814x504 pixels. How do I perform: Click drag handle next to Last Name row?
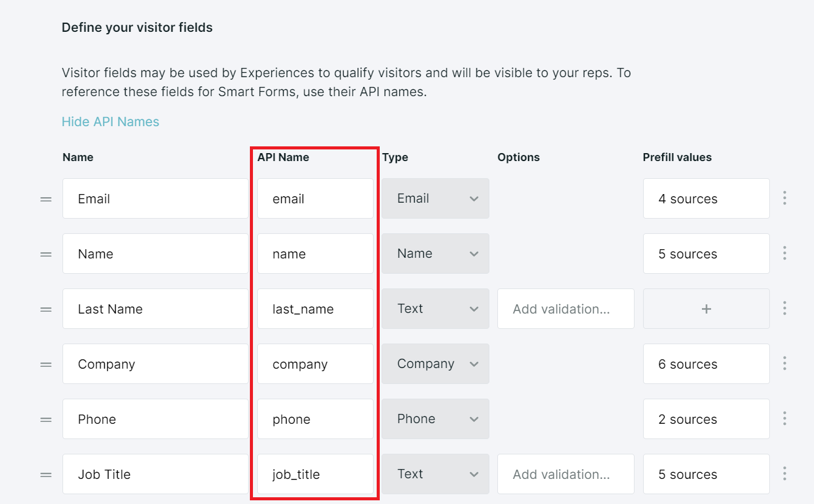(46, 309)
